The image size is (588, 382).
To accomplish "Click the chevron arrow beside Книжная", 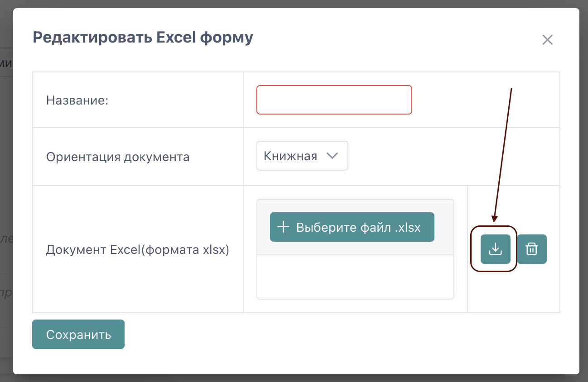I will click(333, 156).
